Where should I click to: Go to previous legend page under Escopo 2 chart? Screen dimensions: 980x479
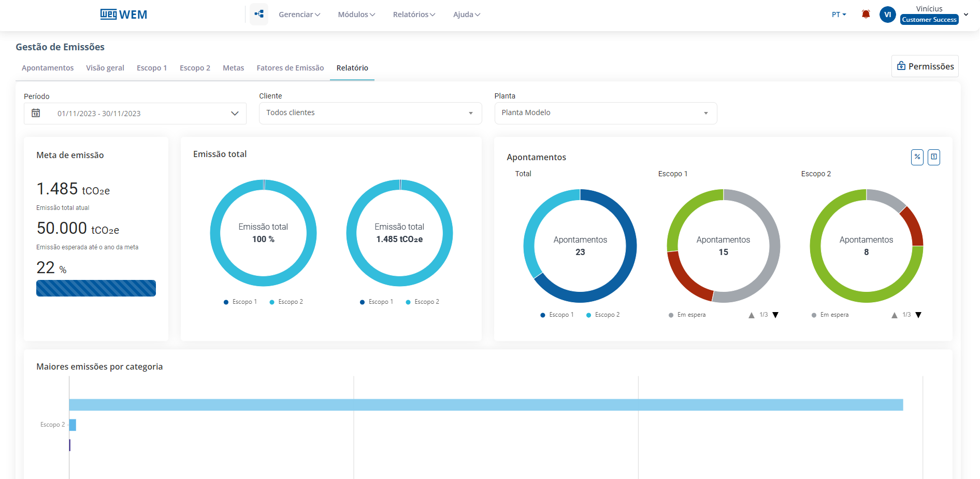tap(894, 315)
